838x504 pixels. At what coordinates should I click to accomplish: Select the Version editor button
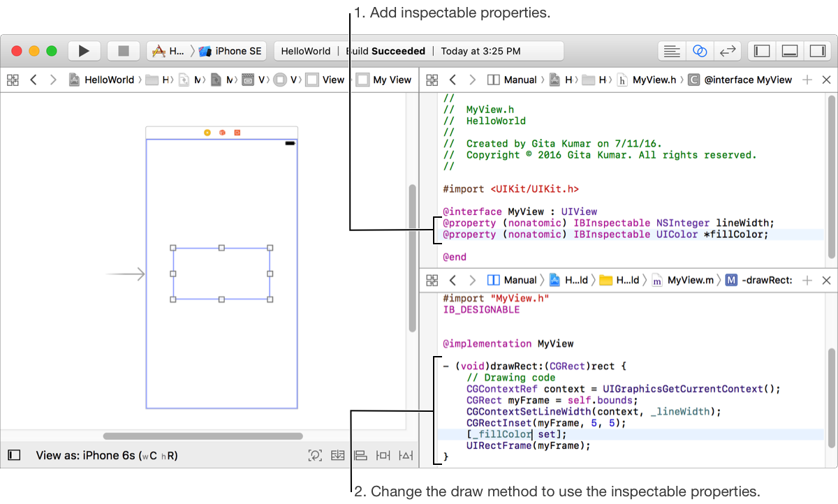coord(728,51)
